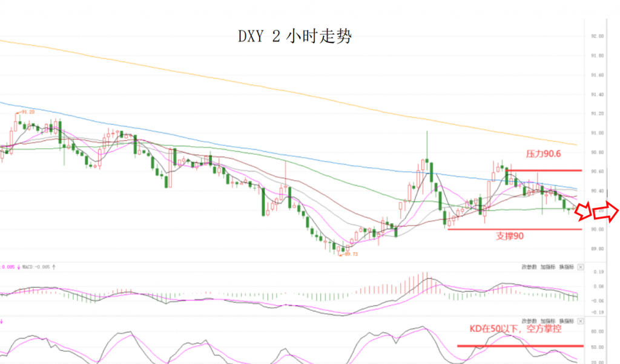Screen dimensions: 620x364
Task: Click the 90.60 price axis value
Action: [598, 172]
